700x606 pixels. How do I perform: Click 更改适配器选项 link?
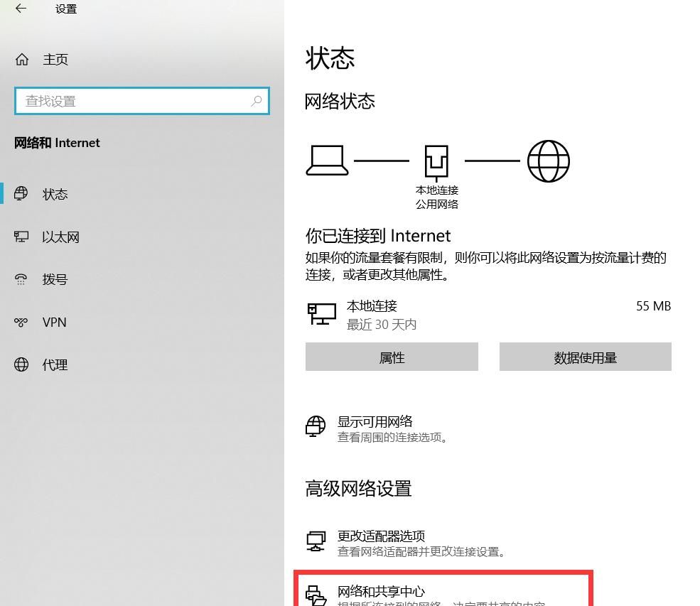coord(381,536)
